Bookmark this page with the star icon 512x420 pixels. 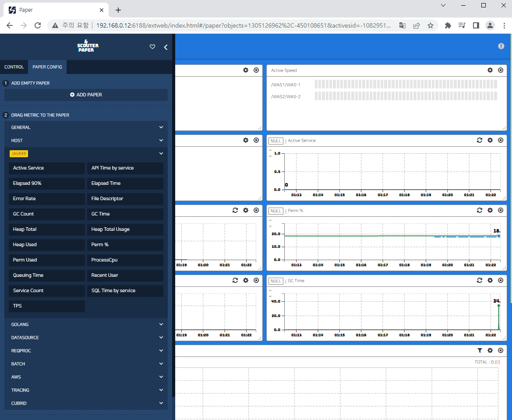(x=431, y=25)
